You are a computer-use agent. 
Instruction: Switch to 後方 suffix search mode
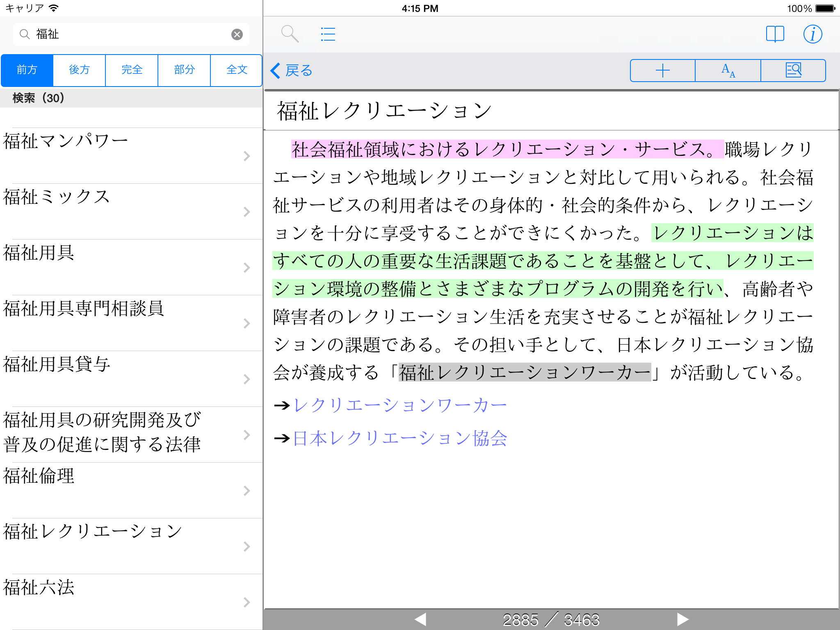(x=79, y=70)
